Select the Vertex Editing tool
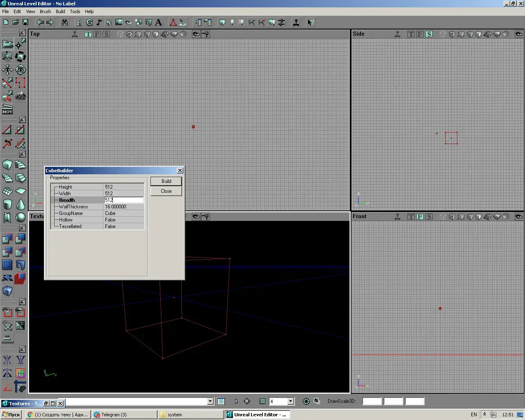 (21, 43)
